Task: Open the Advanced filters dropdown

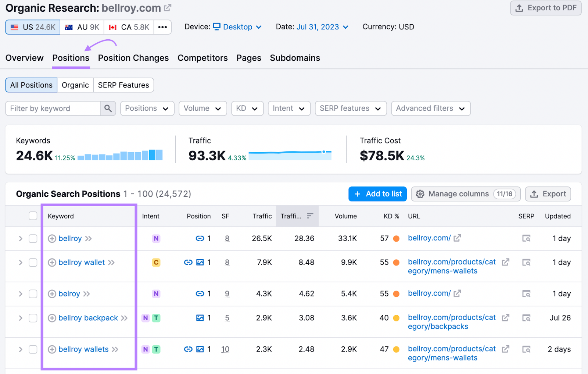Action: coord(430,108)
